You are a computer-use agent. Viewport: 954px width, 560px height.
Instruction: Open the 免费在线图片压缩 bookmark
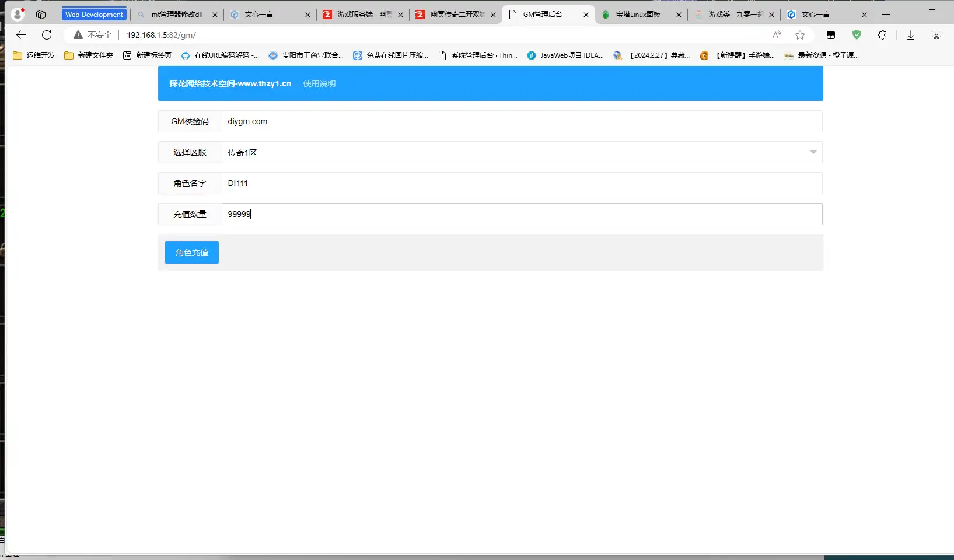point(391,55)
